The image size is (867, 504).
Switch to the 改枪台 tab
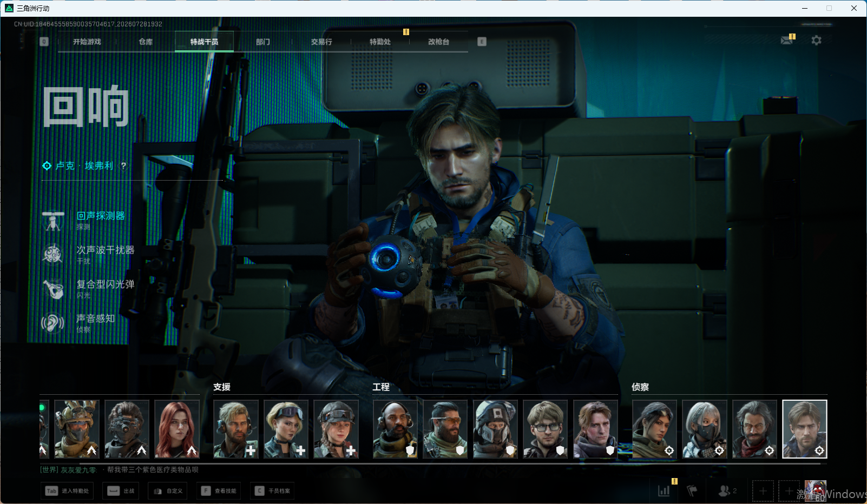[438, 42]
